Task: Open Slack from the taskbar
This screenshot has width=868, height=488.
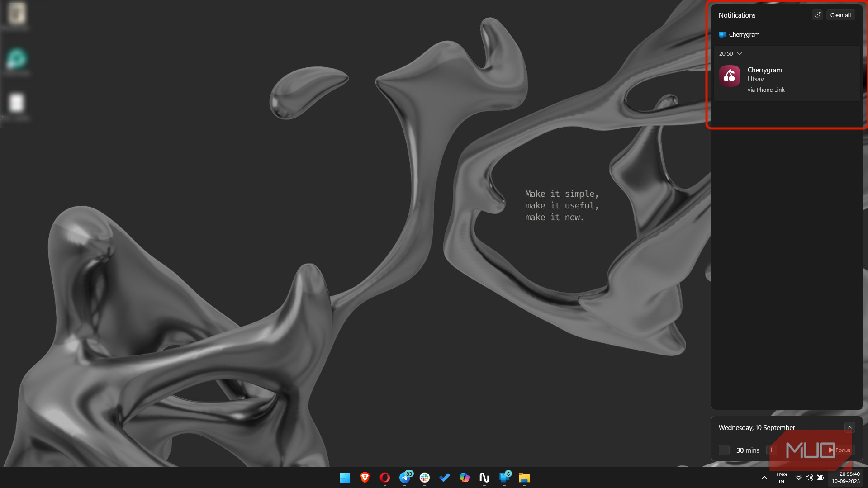Action: coord(424,478)
